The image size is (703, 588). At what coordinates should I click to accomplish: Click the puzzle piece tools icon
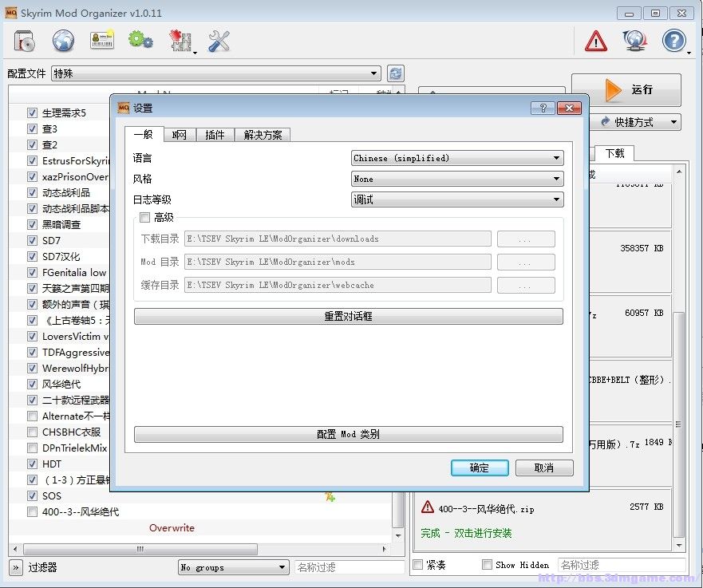pos(180,41)
